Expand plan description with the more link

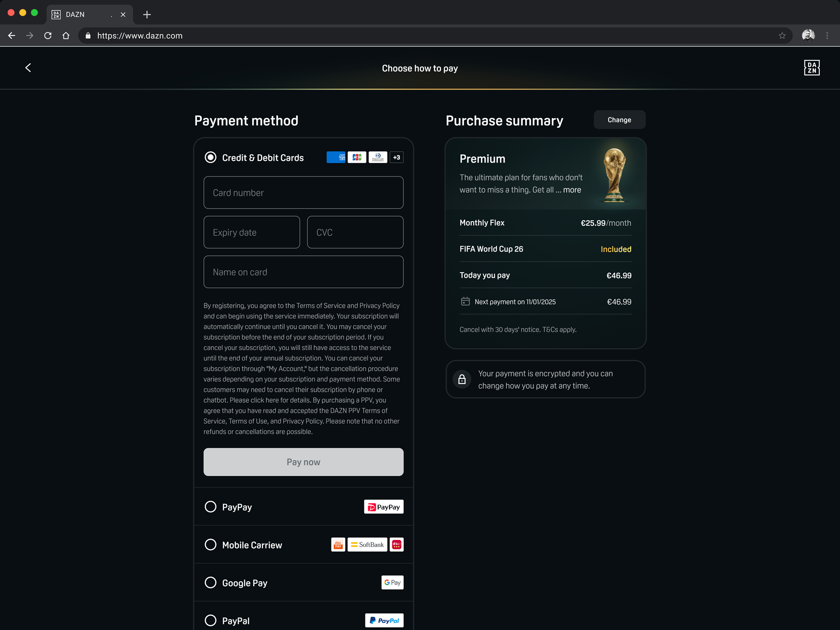572,190
